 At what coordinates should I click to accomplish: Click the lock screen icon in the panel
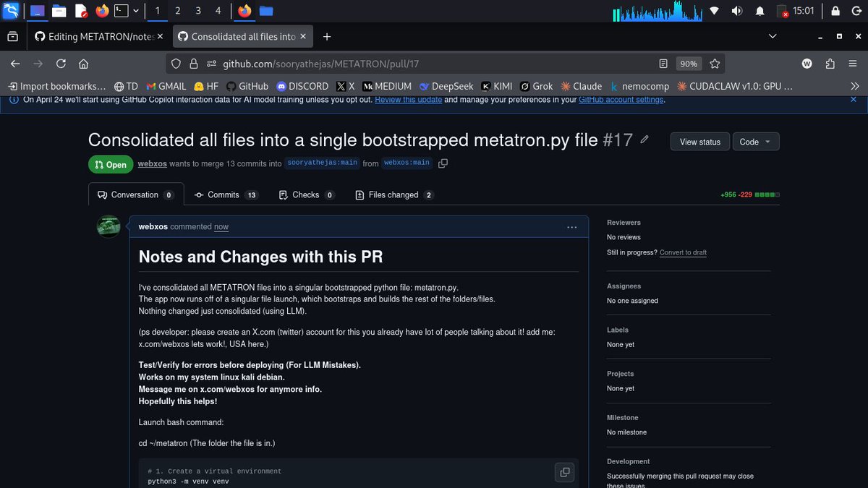coord(835,11)
